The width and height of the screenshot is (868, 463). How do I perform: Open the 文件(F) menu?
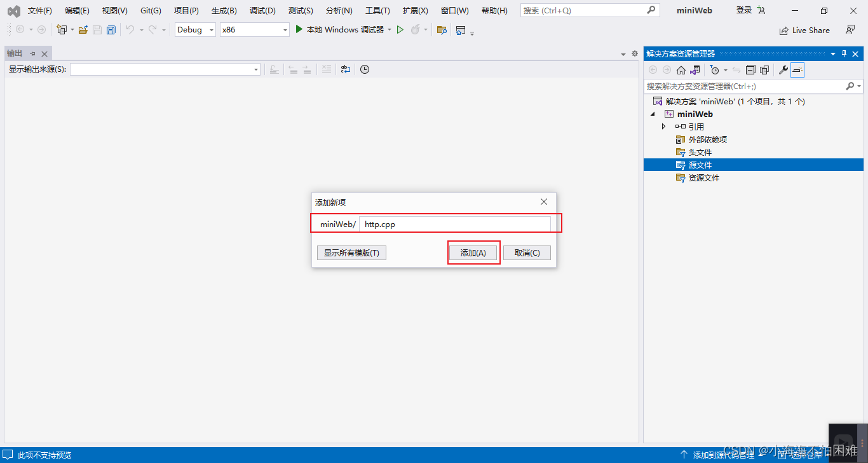(39, 10)
